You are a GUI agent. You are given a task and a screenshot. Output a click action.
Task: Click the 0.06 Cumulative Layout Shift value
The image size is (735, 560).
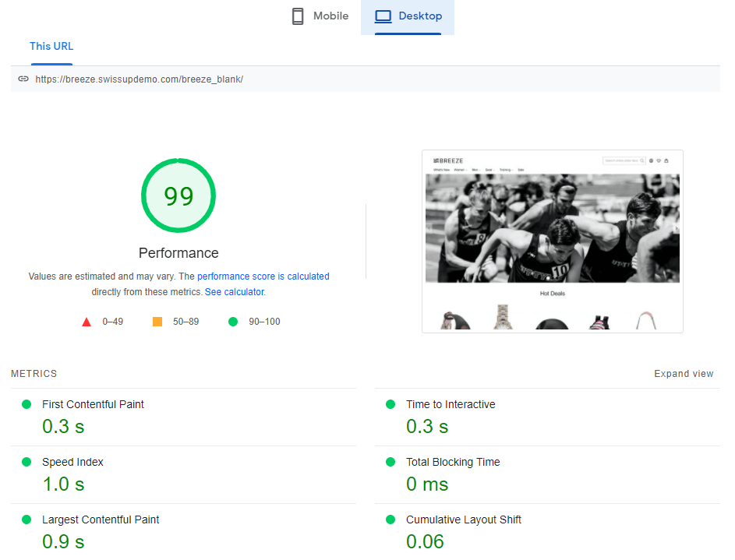[x=425, y=542]
